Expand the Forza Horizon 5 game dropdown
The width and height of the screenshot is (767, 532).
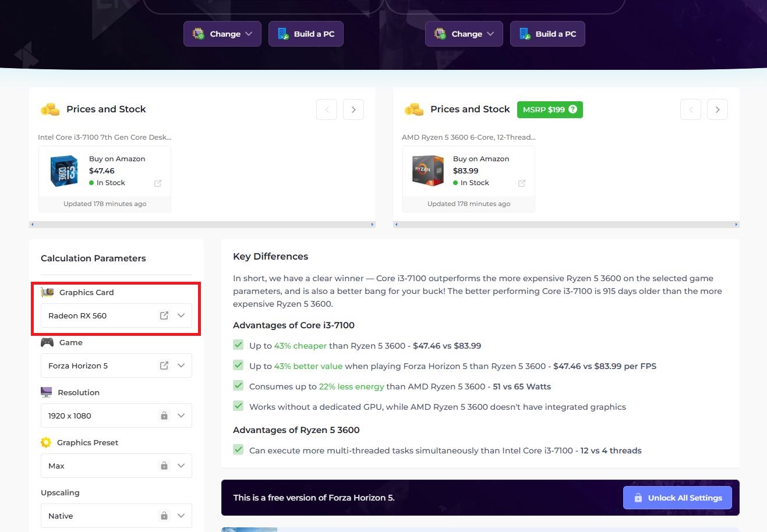(x=181, y=366)
